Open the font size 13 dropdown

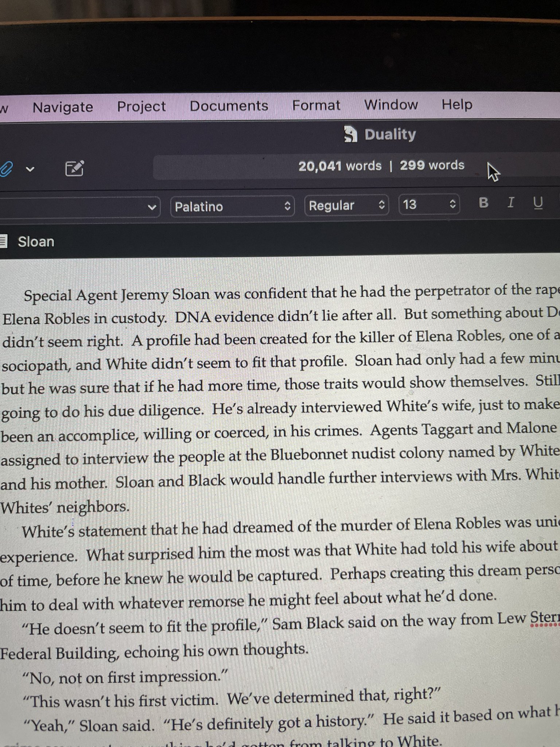[x=429, y=204]
